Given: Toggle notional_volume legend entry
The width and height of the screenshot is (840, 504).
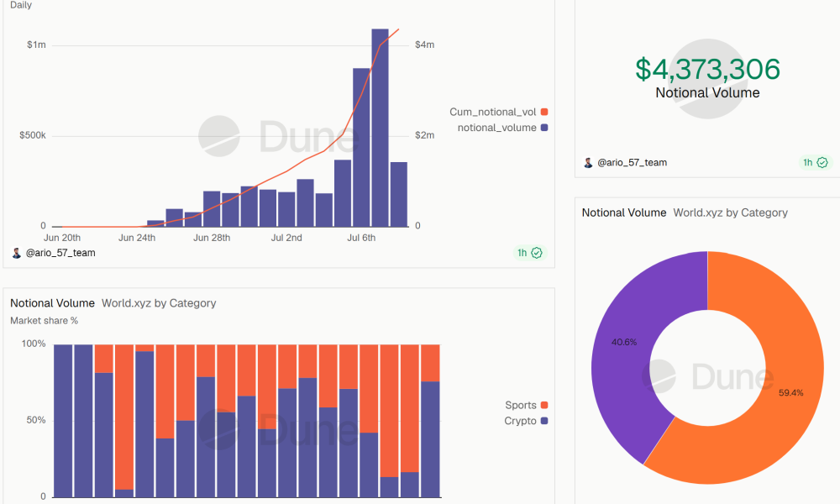Looking at the screenshot, I should pyautogui.click(x=502, y=128).
